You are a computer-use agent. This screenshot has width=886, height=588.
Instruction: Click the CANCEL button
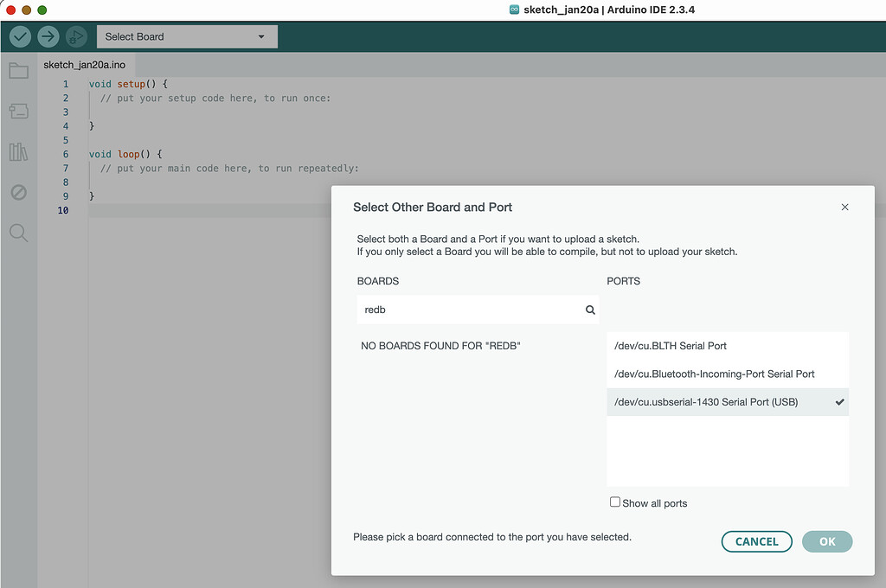click(x=756, y=541)
